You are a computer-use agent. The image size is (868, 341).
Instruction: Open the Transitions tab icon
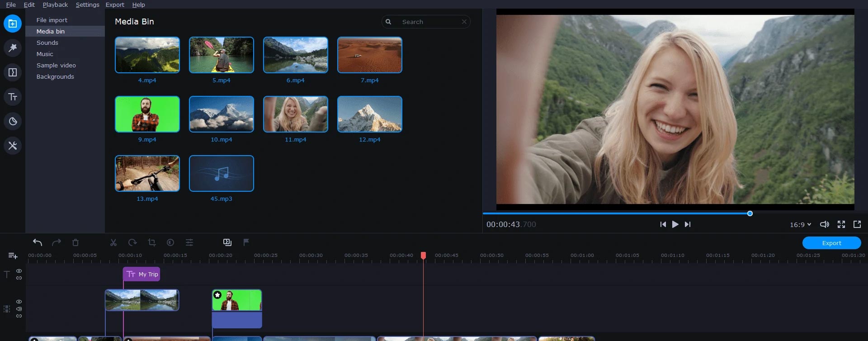(13, 72)
